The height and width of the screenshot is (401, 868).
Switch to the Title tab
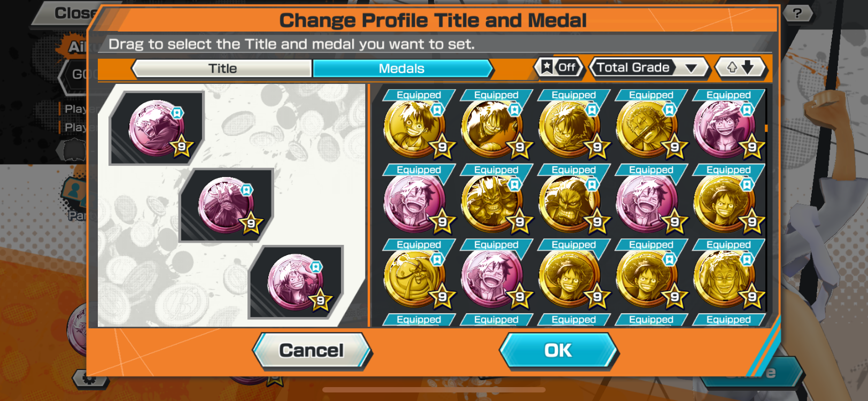[x=222, y=68]
